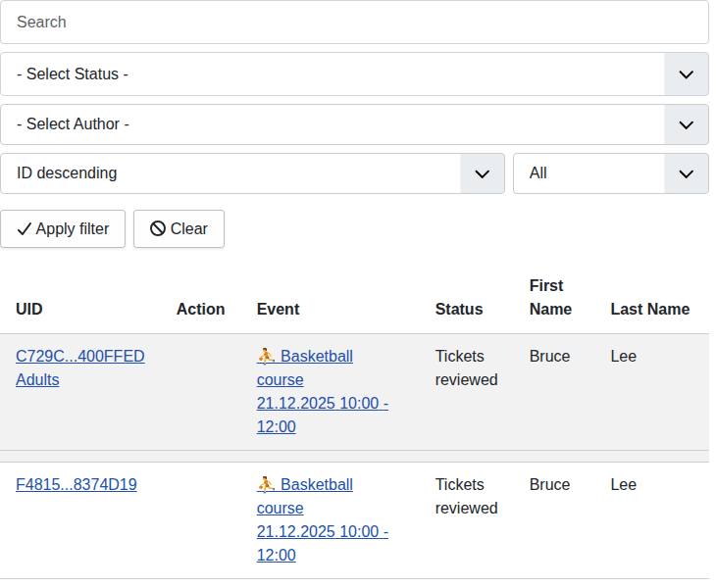The image size is (716, 588).
Task: Select the Last Name column header
Action: pos(649,309)
